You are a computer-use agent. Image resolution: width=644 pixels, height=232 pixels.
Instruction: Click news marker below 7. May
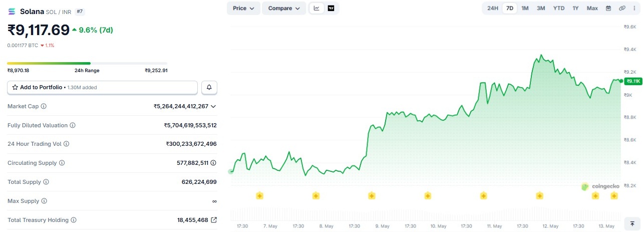(259, 195)
